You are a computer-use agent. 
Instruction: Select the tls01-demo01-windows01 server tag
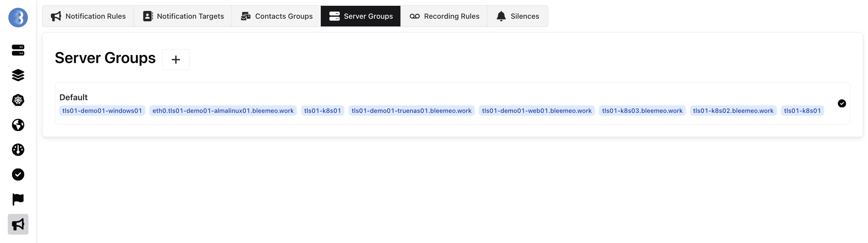click(102, 111)
